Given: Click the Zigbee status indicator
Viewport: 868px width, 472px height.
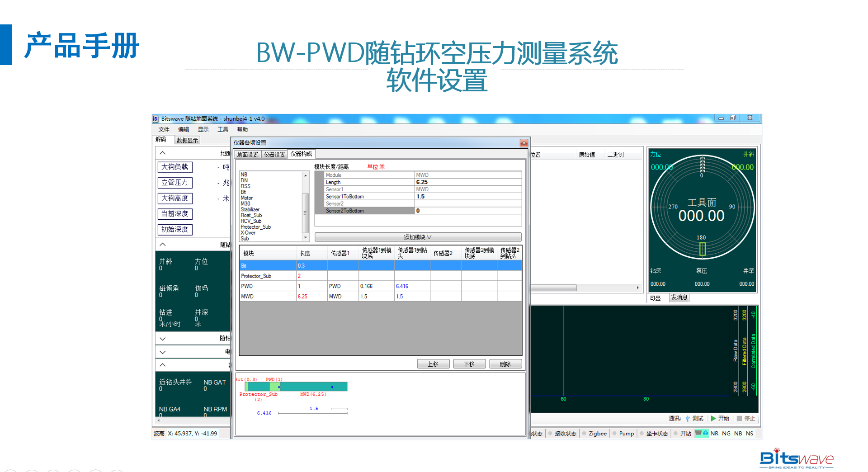Looking at the screenshot, I should tap(584, 434).
